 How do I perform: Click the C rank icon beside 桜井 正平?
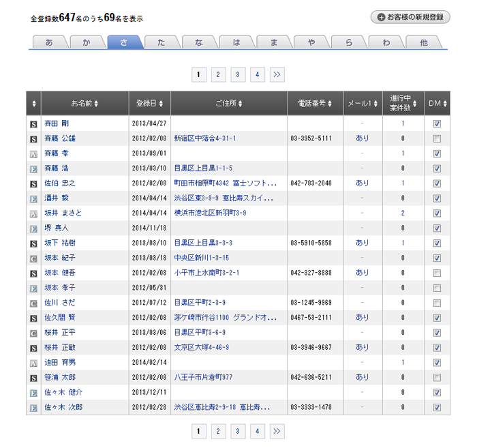(x=33, y=333)
